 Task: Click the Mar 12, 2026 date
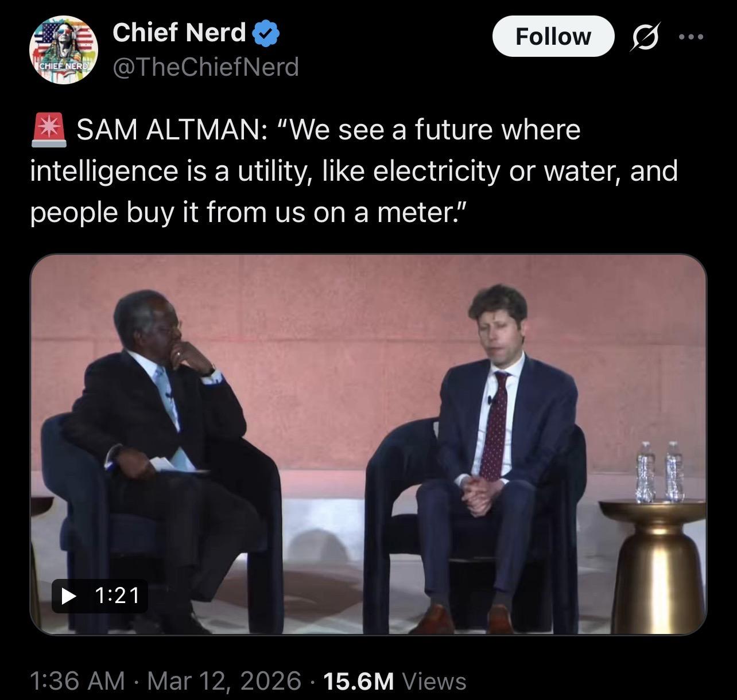point(224,681)
